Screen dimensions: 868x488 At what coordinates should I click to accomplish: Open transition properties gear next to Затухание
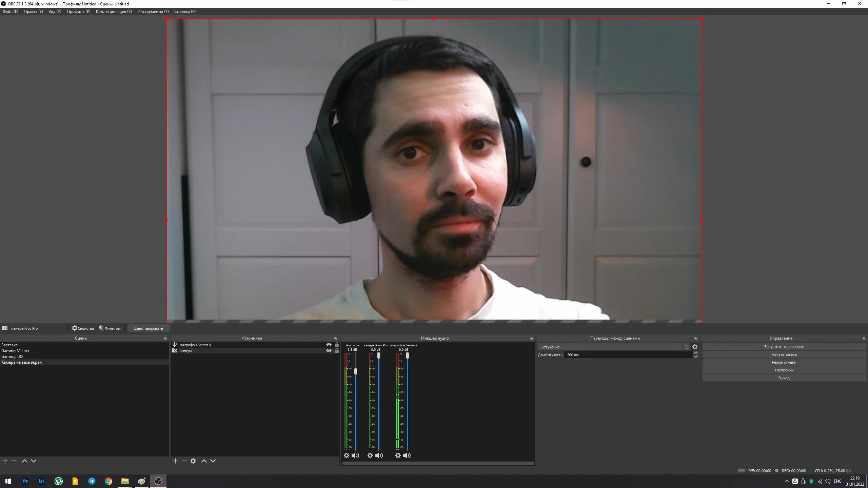(695, 347)
